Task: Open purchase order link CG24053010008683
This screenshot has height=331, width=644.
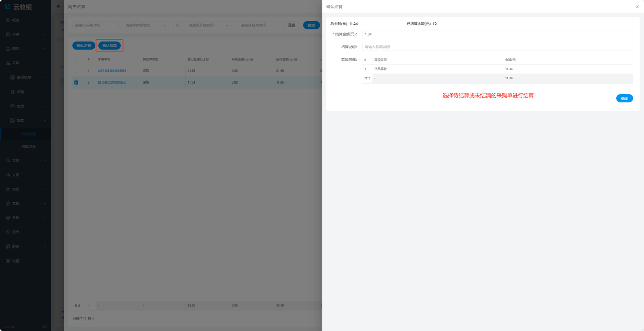Action: point(112,71)
